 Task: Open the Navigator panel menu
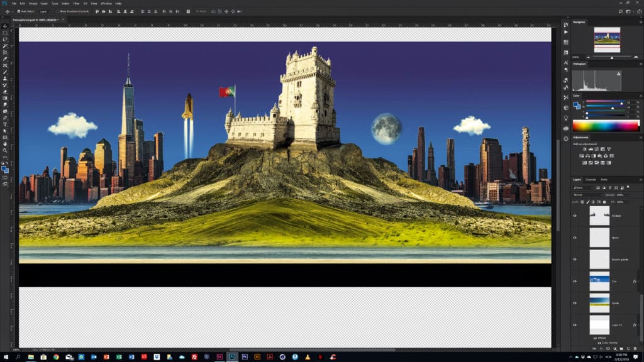coord(640,22)
